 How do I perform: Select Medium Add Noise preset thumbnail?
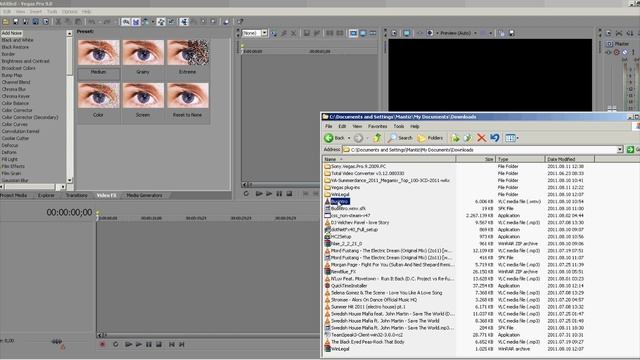click(98, 53)
